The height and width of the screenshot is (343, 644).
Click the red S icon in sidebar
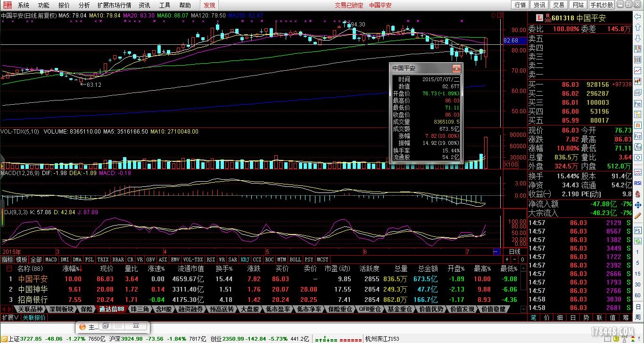[x=637, y=193]
